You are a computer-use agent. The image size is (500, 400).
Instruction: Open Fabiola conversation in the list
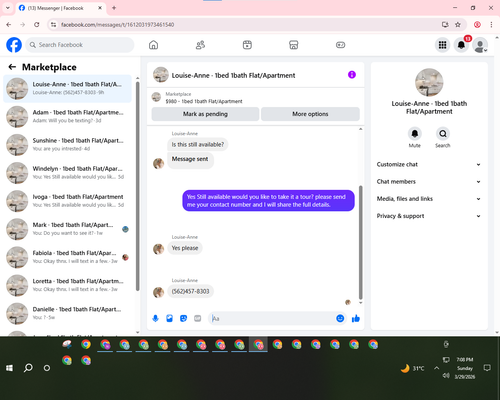(x=67, y=257)
